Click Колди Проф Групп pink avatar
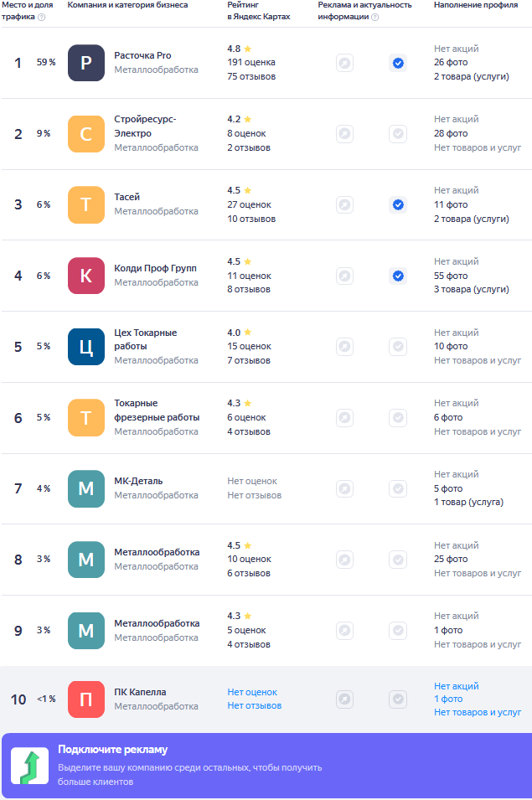Screen dimensions: 532x800 click(86, 276)
